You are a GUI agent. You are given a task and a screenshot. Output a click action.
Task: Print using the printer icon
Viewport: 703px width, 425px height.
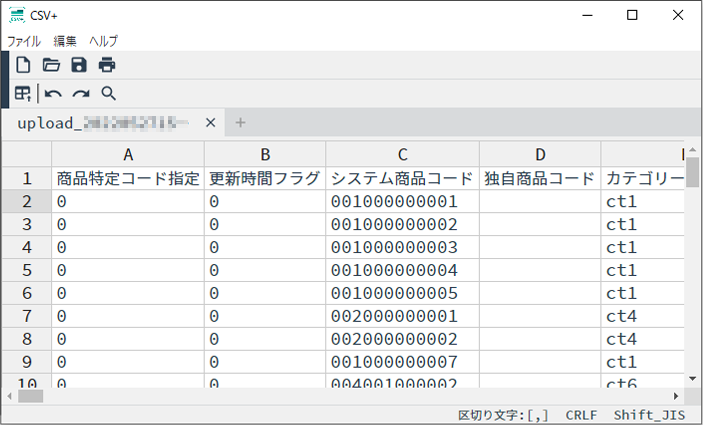click(107, 65)
